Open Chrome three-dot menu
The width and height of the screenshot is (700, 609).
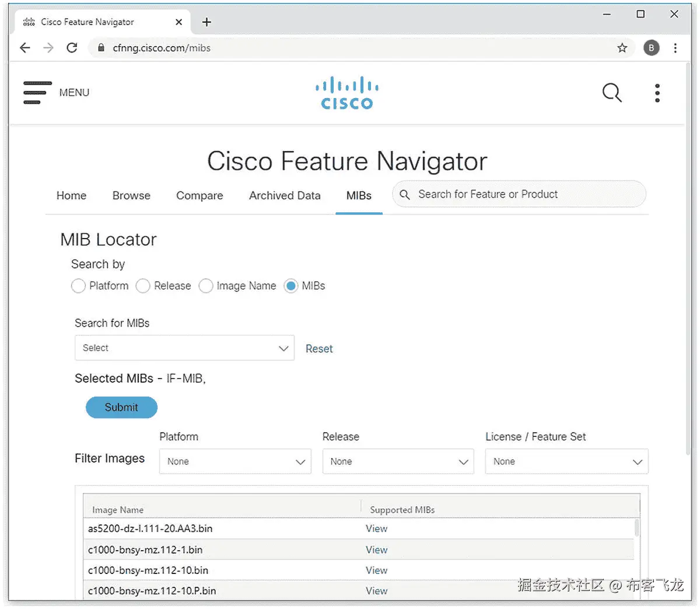point(675,48)
